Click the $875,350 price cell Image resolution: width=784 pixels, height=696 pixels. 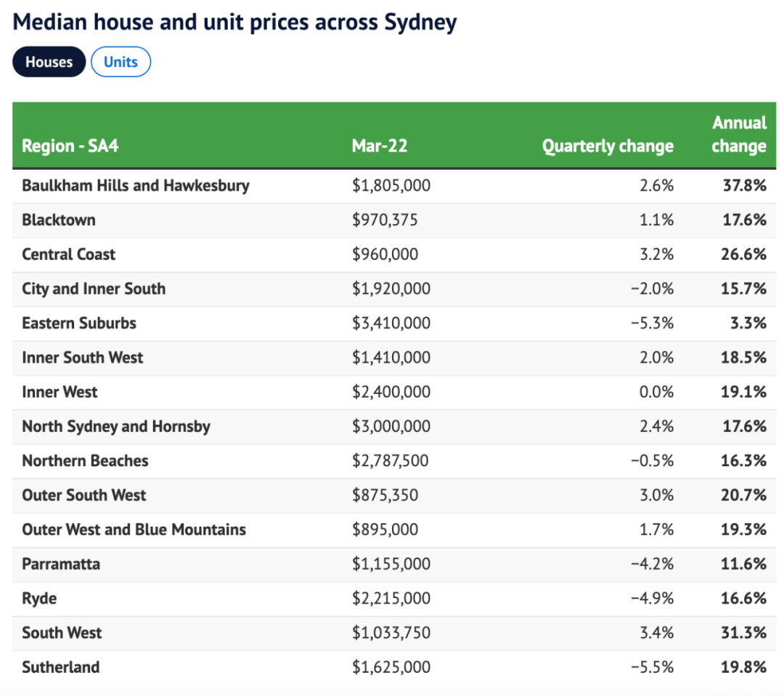(x=385, y=496)
